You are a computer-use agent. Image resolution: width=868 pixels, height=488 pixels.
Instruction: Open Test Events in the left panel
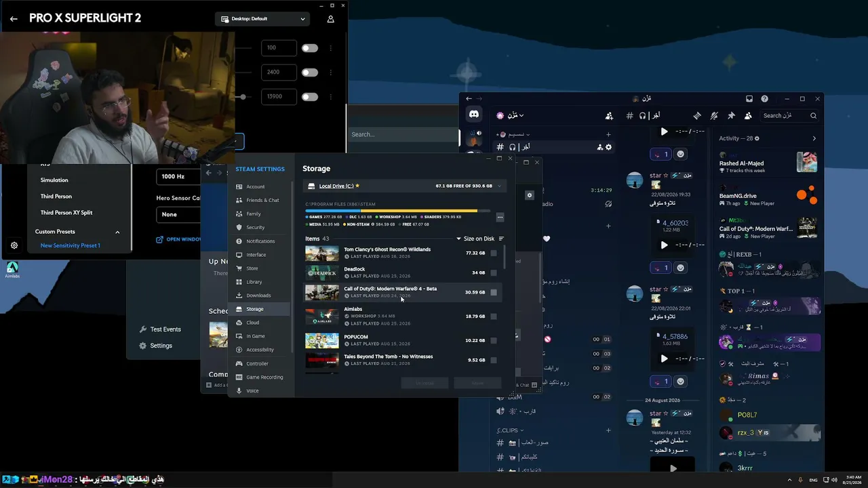(160, 329)
